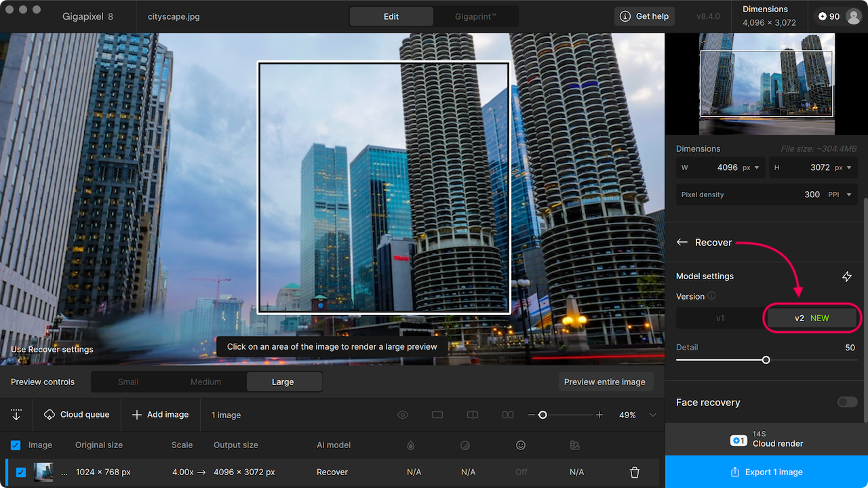Click the lightning bolt auto settings icon
Image resolution: width=868 pixels, height=488 pixels.
[x=846, y=277]
